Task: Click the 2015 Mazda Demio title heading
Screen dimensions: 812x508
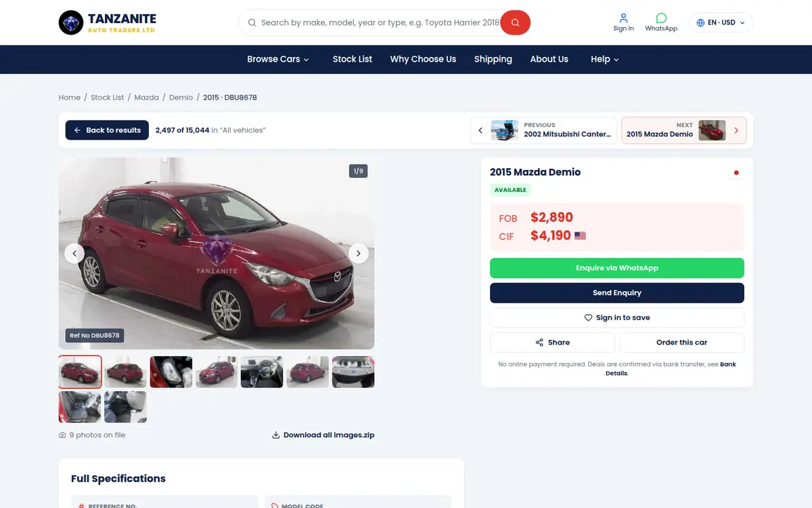Action: [535, 172]
